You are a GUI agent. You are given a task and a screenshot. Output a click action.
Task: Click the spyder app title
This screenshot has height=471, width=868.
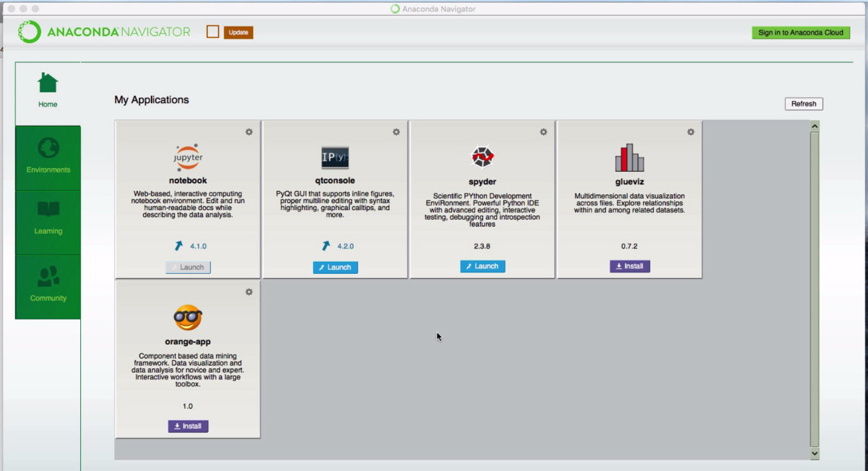pyautogui.click(x=483, y=182)
